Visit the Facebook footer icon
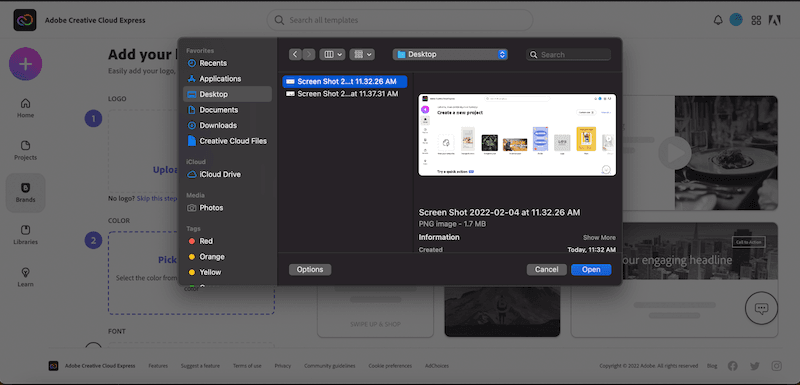The image size is (800, 385). click(733, 366)
